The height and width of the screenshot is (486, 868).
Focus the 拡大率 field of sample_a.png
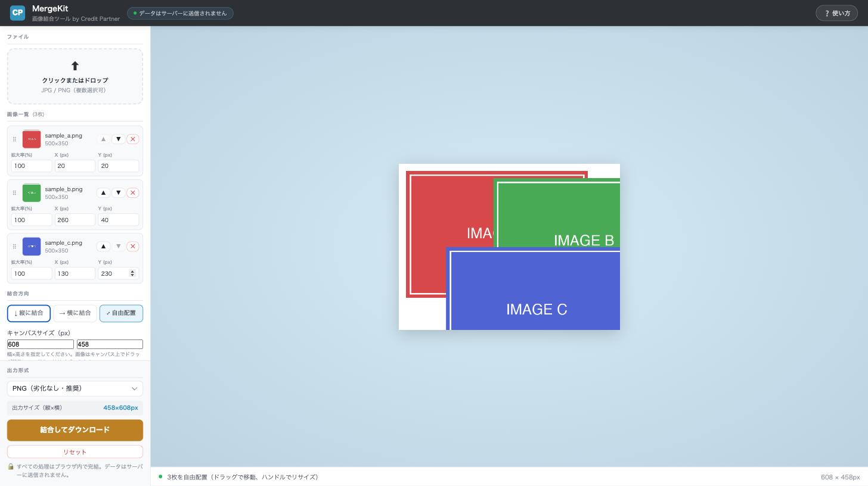32,166
